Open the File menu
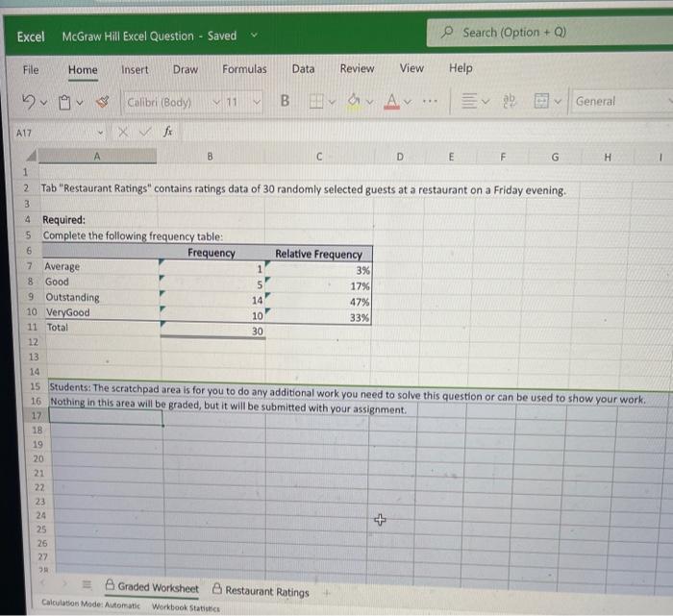Screen dimensions: 673x616 31,70
